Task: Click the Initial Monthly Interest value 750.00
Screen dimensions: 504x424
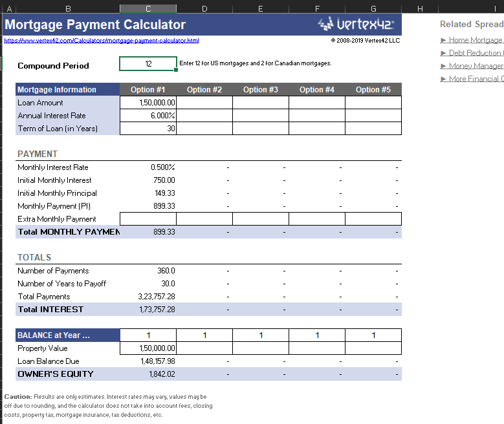Action: [164, 180]
